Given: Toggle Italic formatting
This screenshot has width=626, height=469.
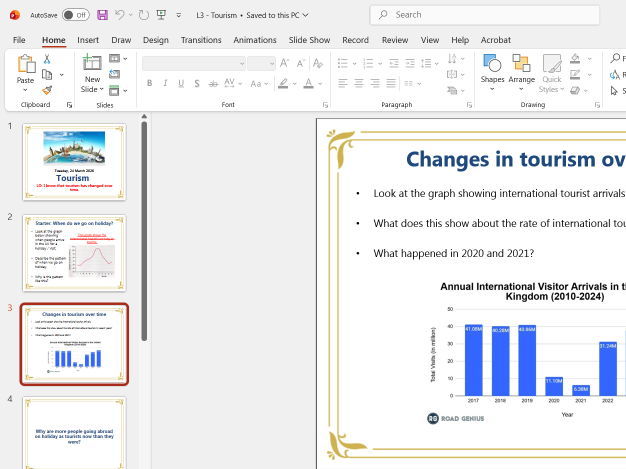Looking at the screenshot, I should click(164, 84).
